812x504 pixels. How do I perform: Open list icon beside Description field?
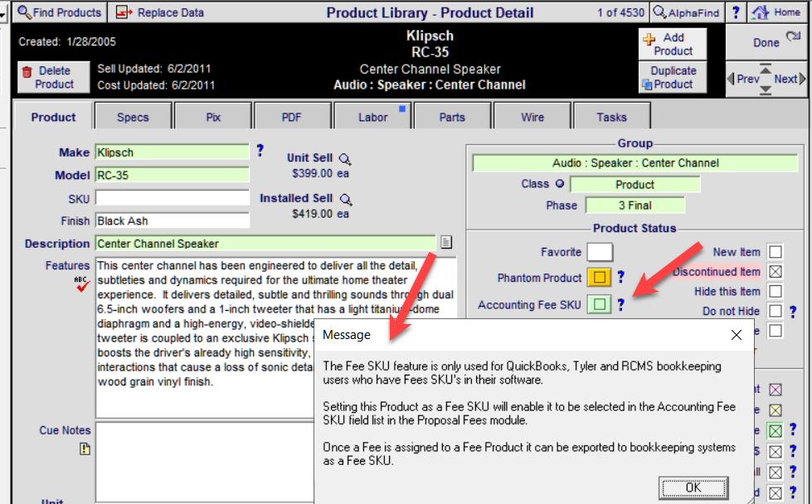446,242
